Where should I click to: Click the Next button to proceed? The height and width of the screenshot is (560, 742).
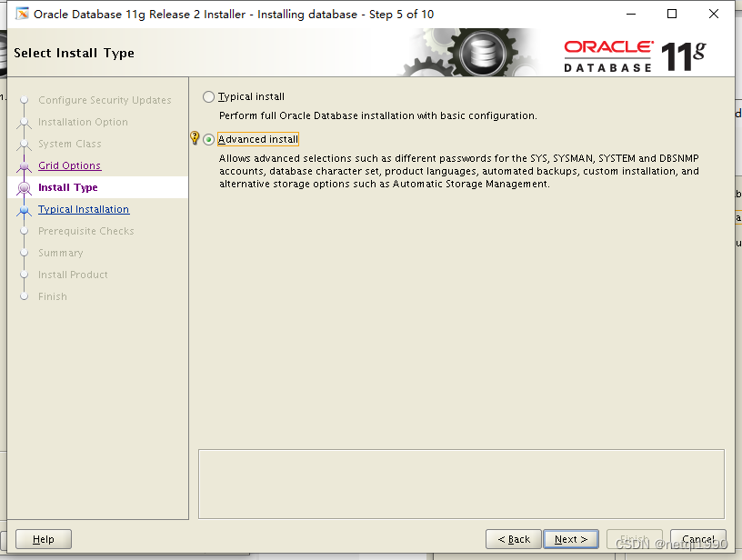click(570, 538)
